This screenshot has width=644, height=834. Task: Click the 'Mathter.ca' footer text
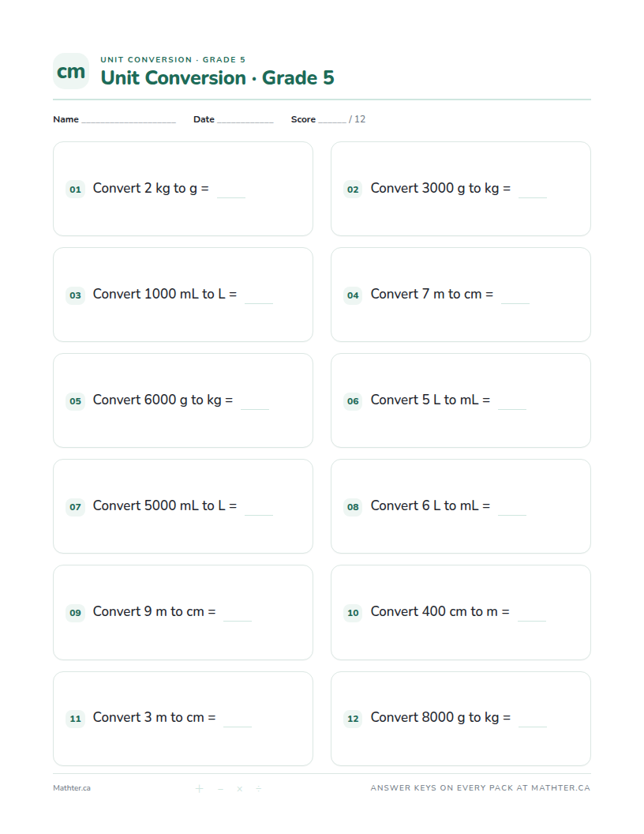tap(72, 788)
